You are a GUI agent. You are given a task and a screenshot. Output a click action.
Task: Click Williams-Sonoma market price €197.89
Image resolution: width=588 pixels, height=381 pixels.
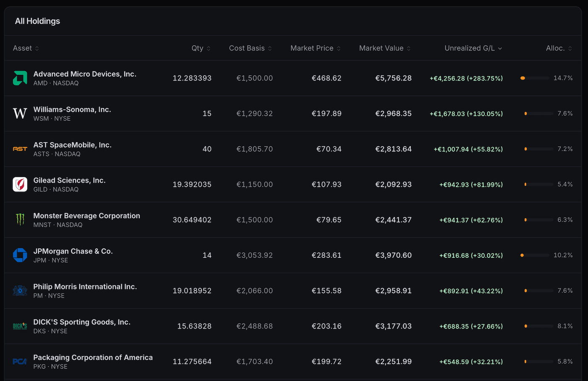pyautogui.click(x=326, y=114)
